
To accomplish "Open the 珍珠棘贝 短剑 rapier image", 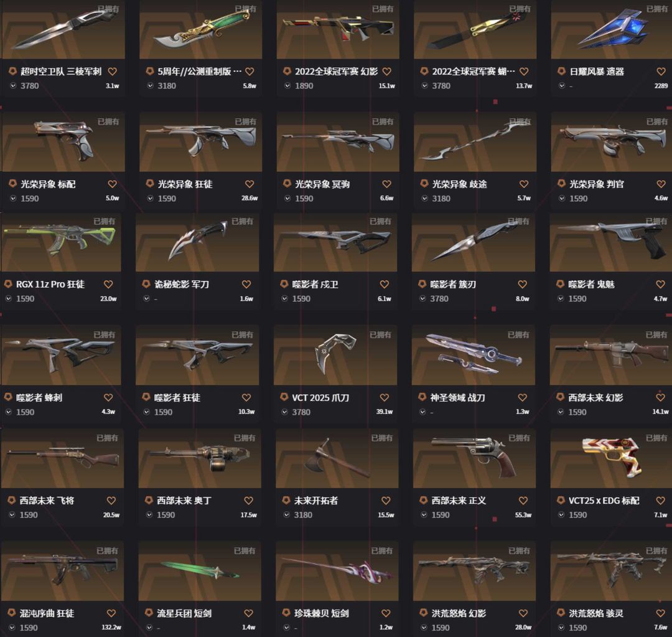I will [x=337, y=571].
